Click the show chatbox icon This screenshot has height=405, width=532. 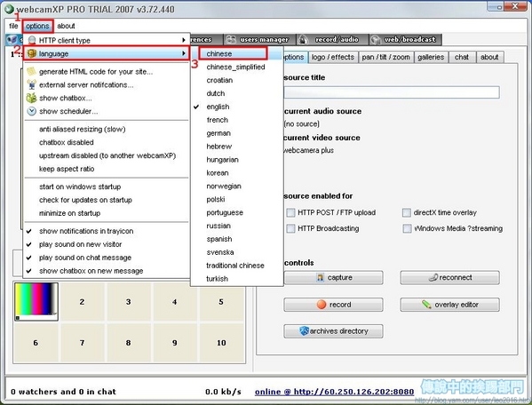coord(32,98)
